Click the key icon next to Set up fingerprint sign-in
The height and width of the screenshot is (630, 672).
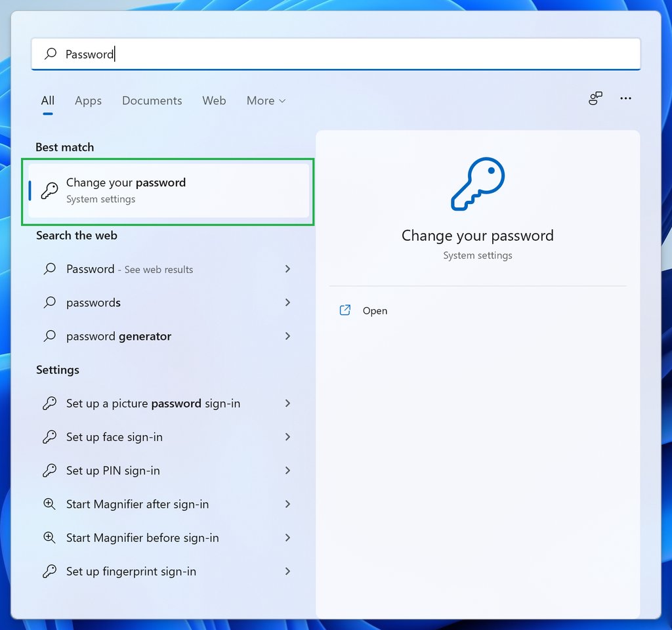(50, 572)
